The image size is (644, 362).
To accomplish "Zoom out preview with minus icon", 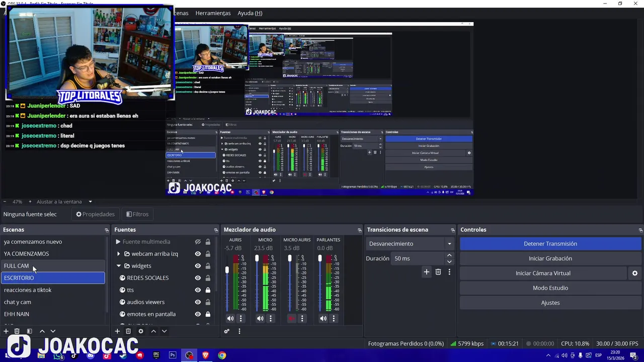I will 5,202.
